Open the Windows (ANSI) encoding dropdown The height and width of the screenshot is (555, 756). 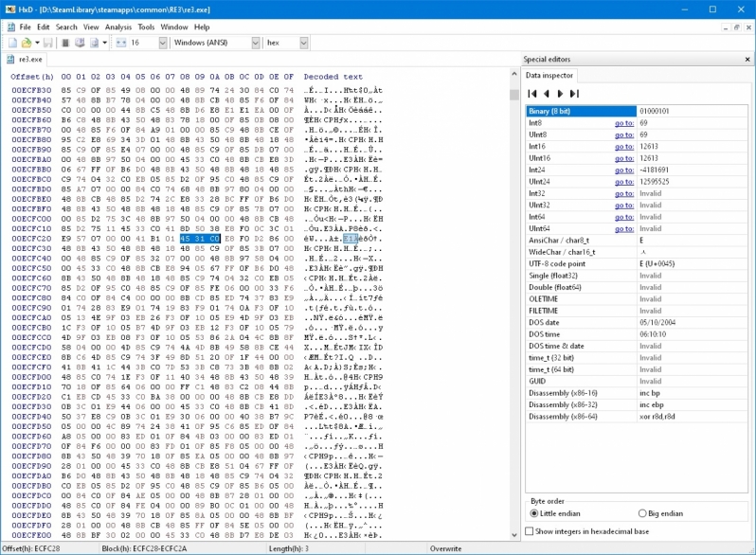(256, 43)
